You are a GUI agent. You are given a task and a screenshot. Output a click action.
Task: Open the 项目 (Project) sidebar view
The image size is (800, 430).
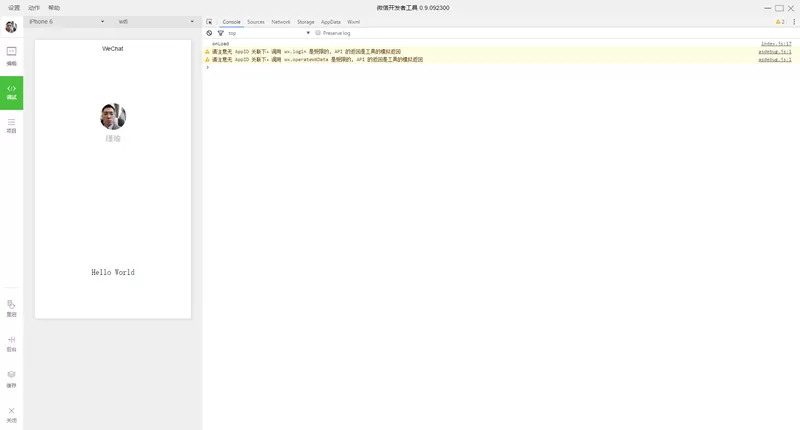(x=11, y=125)
